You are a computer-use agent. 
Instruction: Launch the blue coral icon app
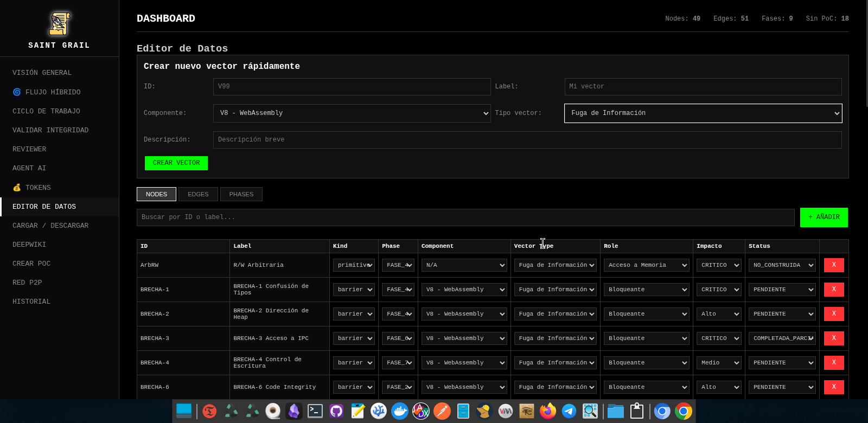click(x=379, y=412)
